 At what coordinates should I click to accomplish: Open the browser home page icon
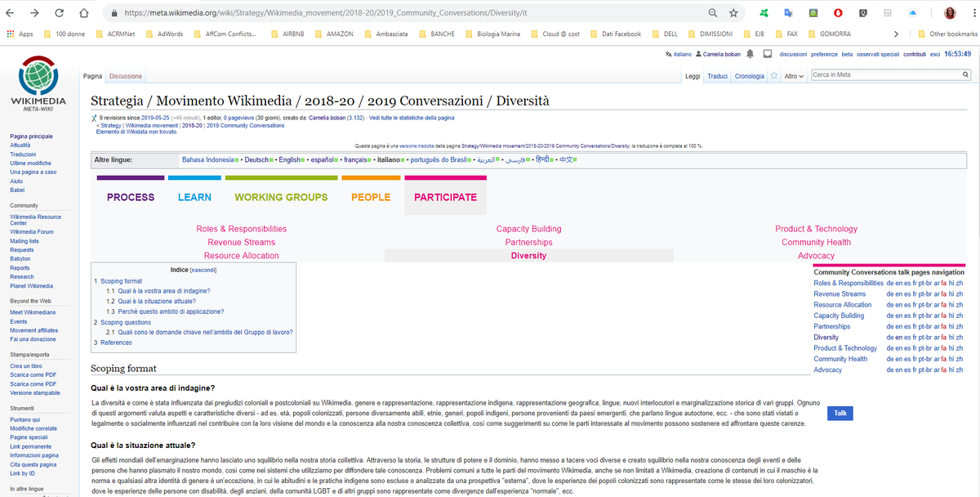(84, 13)
